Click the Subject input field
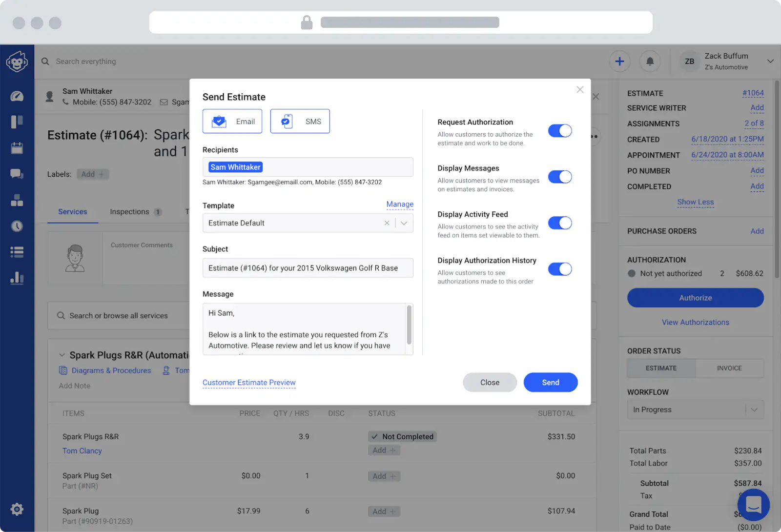The width and height of the screenshot is (781, 532). coord(308,268)
